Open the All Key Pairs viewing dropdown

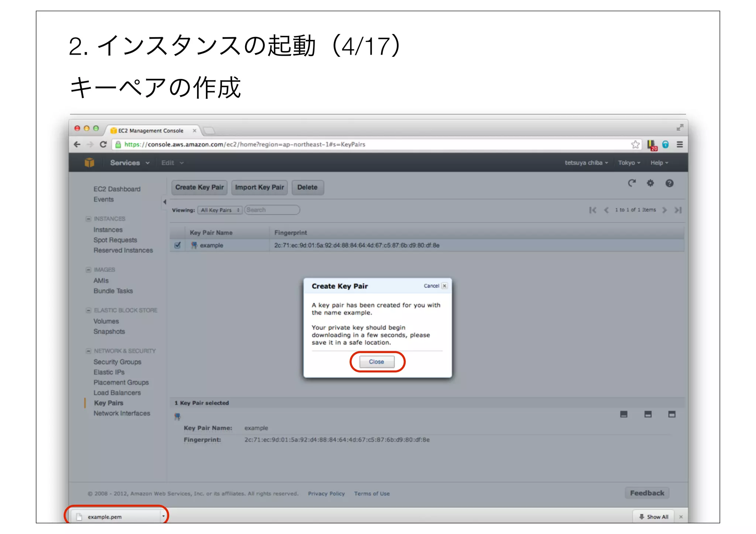click(x=220, y=210)
